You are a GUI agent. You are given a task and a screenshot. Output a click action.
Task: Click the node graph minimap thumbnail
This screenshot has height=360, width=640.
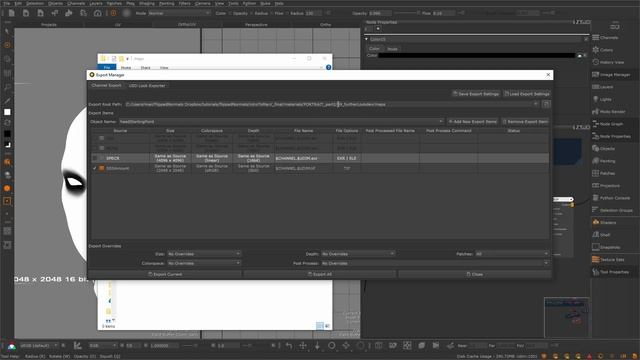[567, 317]
